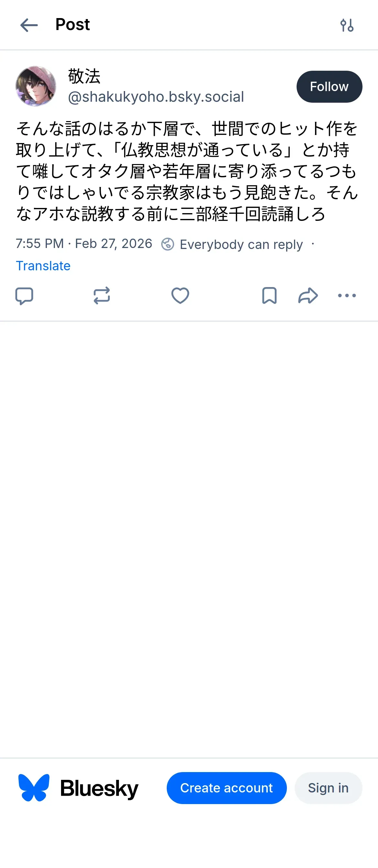Open 敬法 profile avatar picture

coord(36,86)
